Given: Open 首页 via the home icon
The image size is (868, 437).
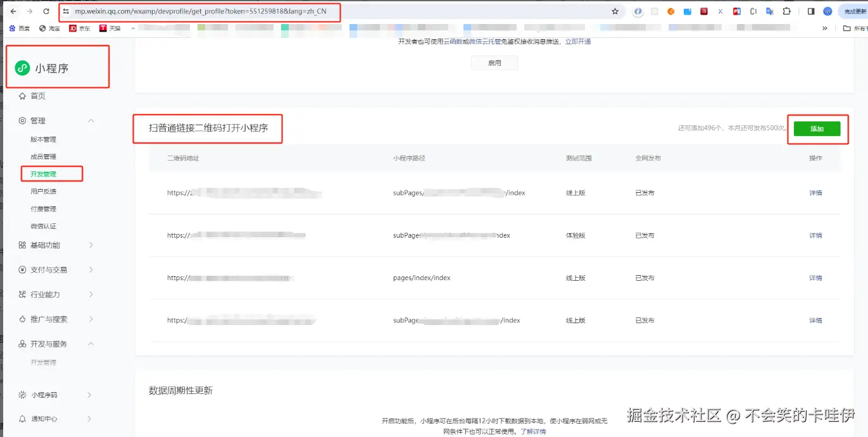Looking at the screenshot, I should (x=22, y=96).
